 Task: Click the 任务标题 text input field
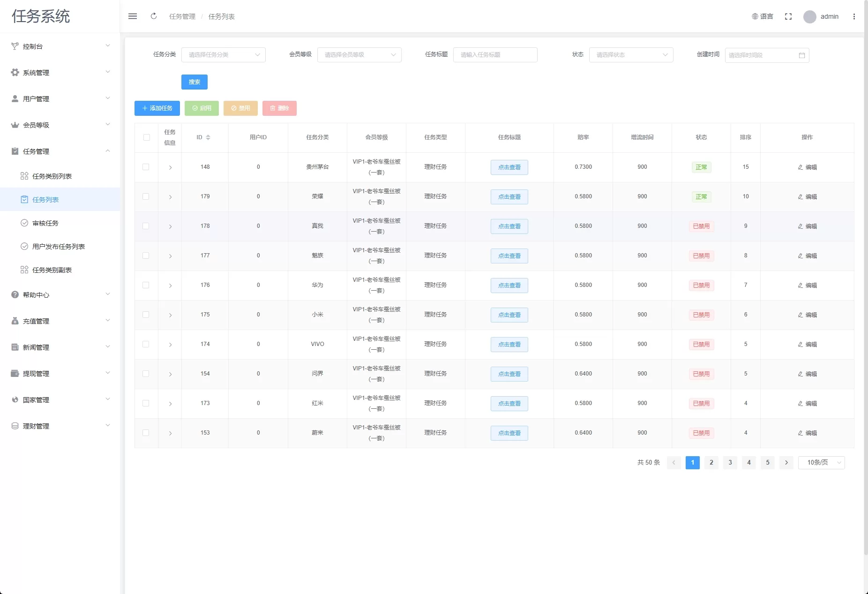[495, 55]
